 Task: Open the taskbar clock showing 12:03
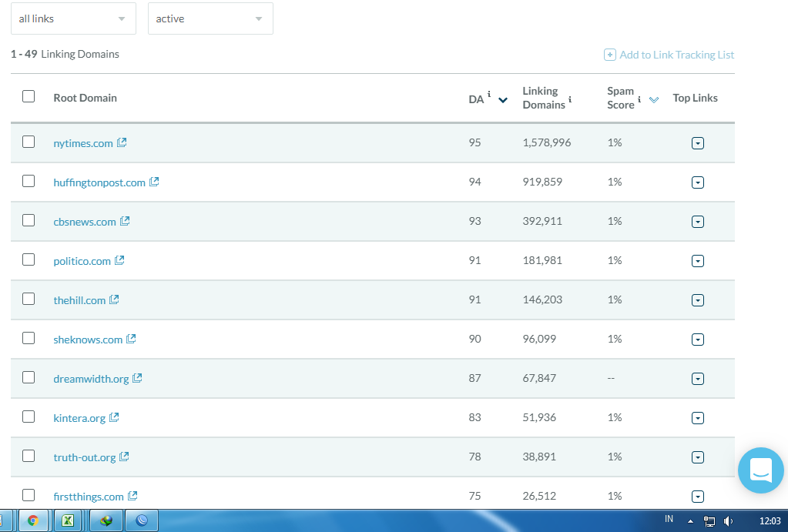pyautogui.click(x=770, y=521)
